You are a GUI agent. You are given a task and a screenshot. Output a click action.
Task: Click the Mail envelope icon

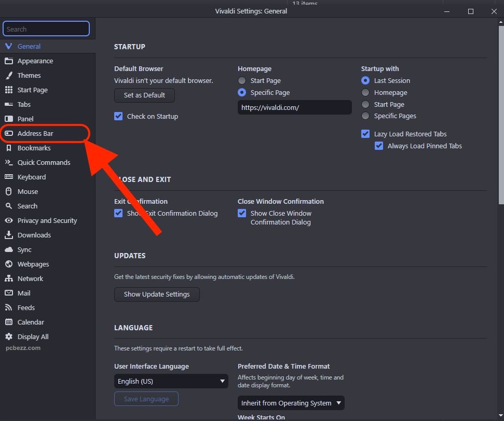point(9,293)
